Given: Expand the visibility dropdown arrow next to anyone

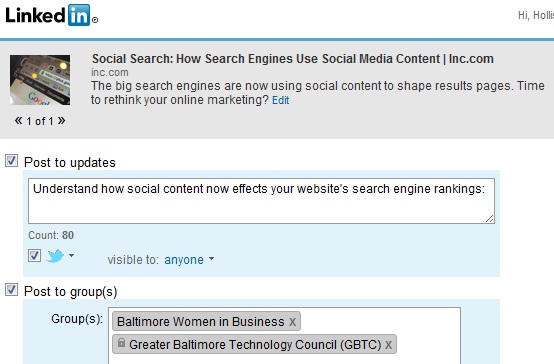Looking at the screenshot, I should (211, 259).
